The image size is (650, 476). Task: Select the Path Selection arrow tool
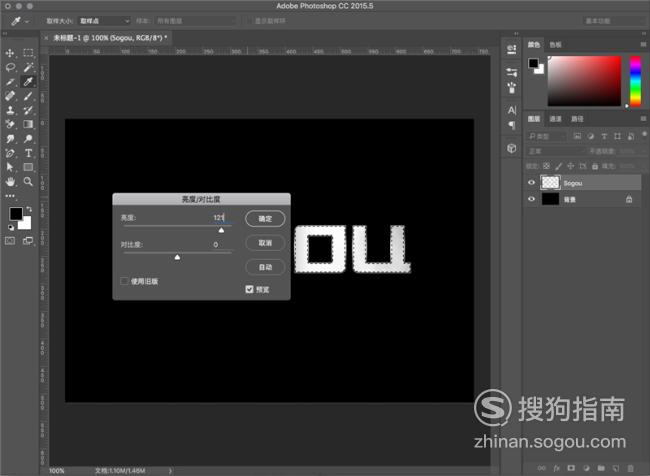tap(10, 167)
